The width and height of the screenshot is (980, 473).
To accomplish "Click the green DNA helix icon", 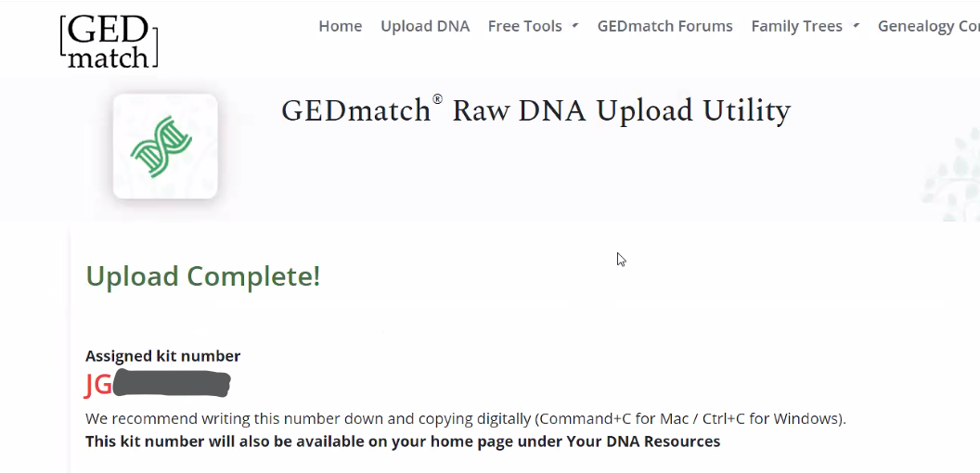I will pos(161,147).
